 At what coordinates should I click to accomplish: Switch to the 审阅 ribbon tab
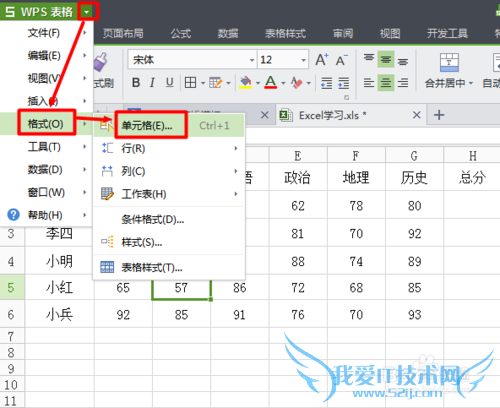(343, 33)
